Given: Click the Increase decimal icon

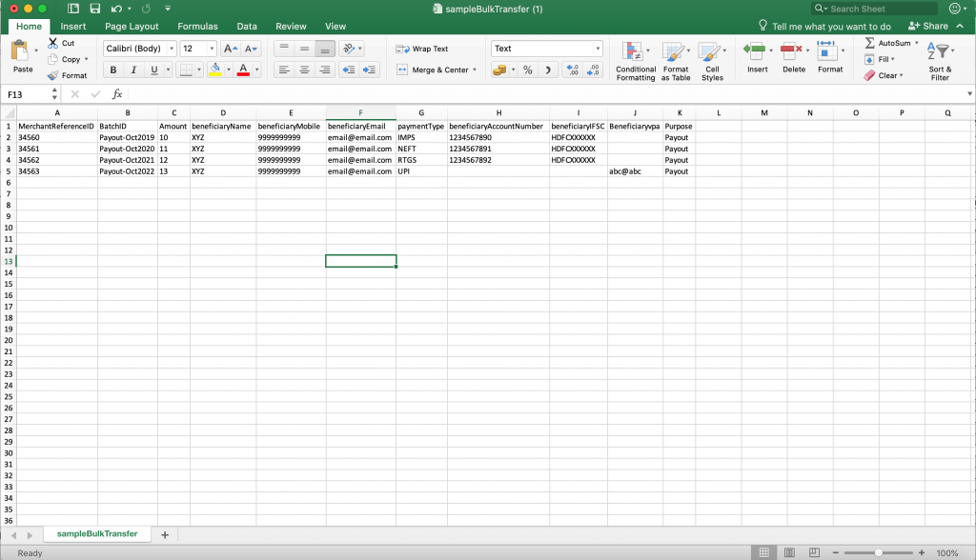Looking at the screenshot, I should tap(572, 70).
